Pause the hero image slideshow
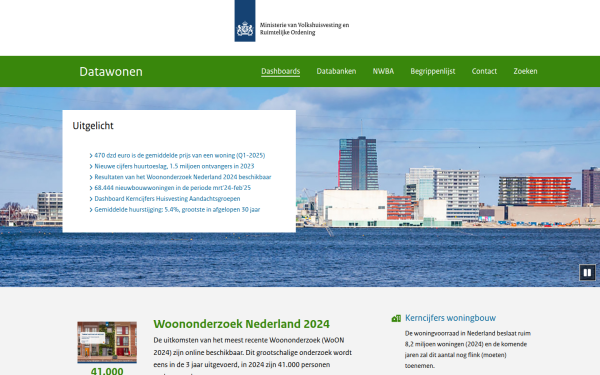The image size is (600, 375). pyautogui.click(x=587, y=272)
